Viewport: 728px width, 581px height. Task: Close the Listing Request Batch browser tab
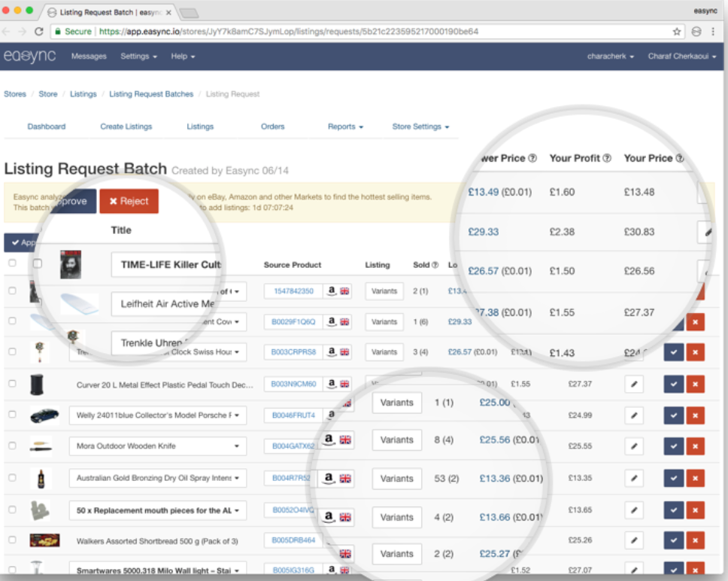pyautogui.click(x=168, y=13)
